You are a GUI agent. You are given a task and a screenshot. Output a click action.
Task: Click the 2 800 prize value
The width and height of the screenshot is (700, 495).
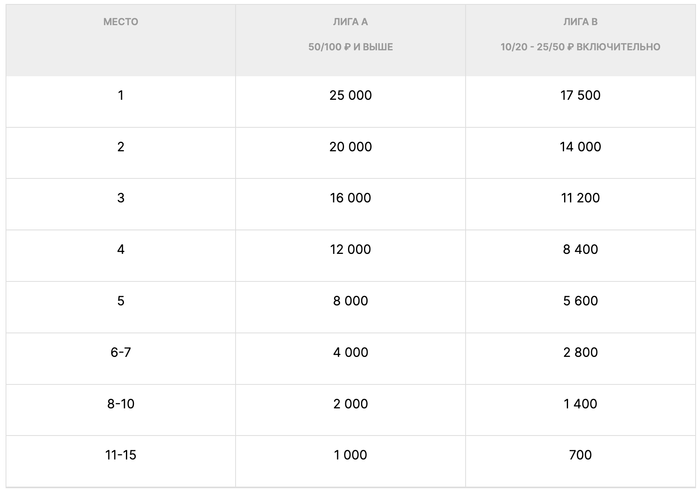(x=580, y=352)
